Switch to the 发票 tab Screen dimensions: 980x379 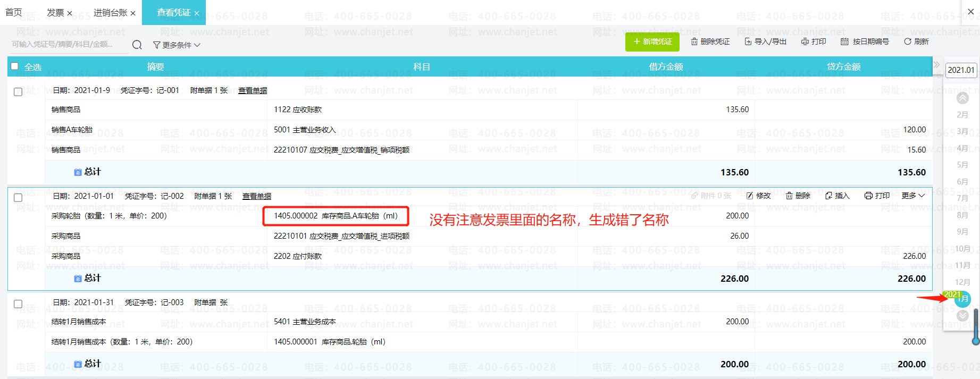55,12
